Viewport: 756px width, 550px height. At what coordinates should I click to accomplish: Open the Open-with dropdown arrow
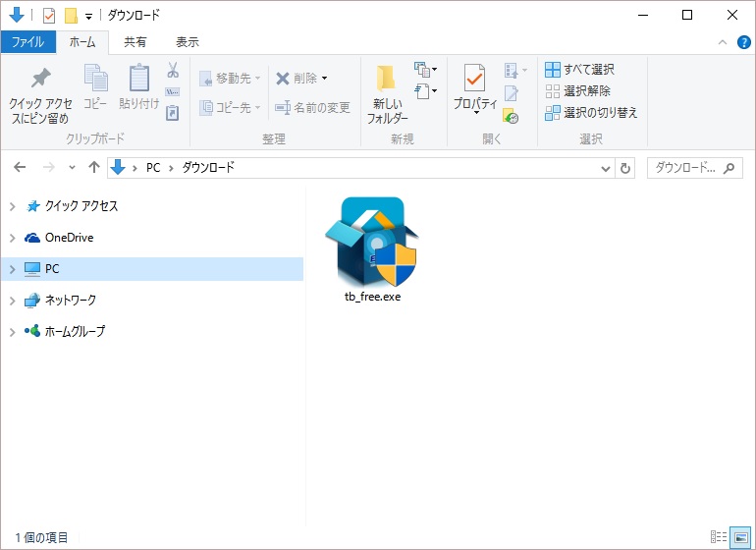point(524,71)
